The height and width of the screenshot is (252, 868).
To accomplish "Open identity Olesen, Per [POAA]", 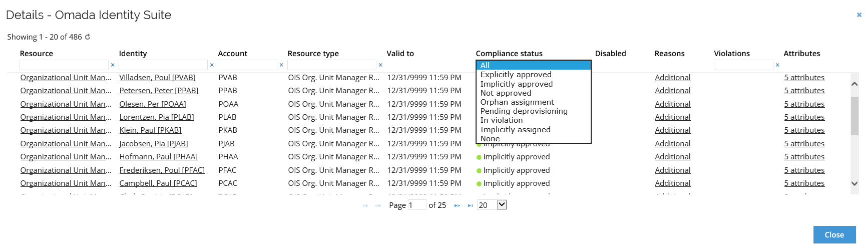I will pyautogui.click(x=153, y=104).
